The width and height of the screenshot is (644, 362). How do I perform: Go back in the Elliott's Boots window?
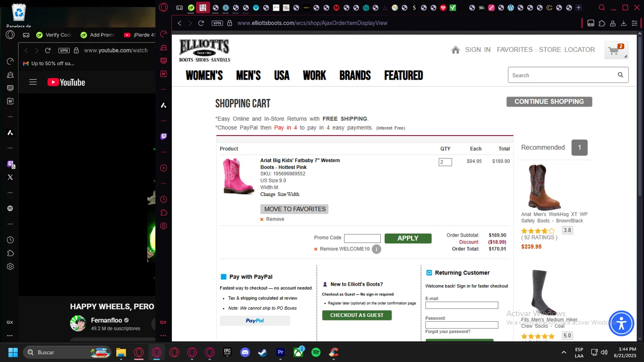(179, 23)
